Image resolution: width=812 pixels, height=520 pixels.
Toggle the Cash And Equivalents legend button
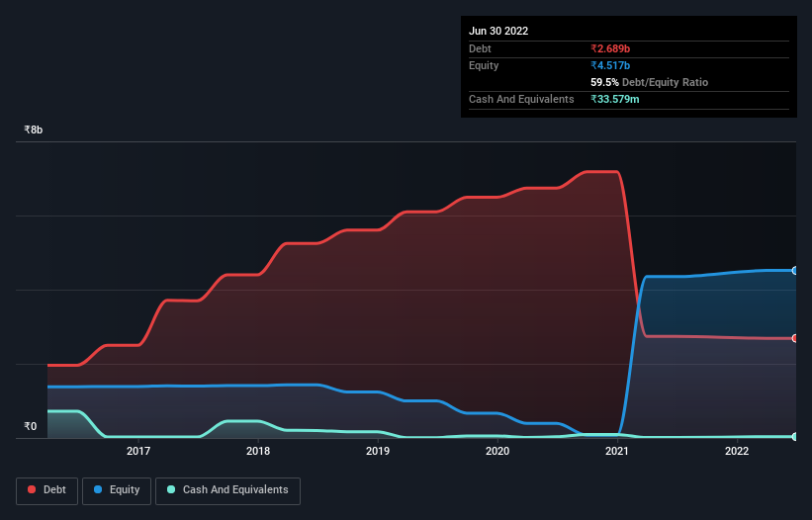click(x=227, y=490)
